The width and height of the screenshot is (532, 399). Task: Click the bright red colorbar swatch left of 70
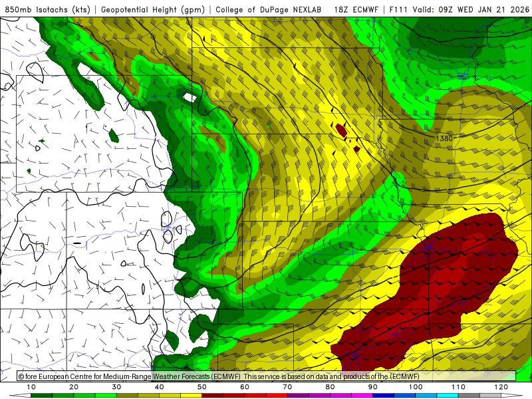pos(277,396)
